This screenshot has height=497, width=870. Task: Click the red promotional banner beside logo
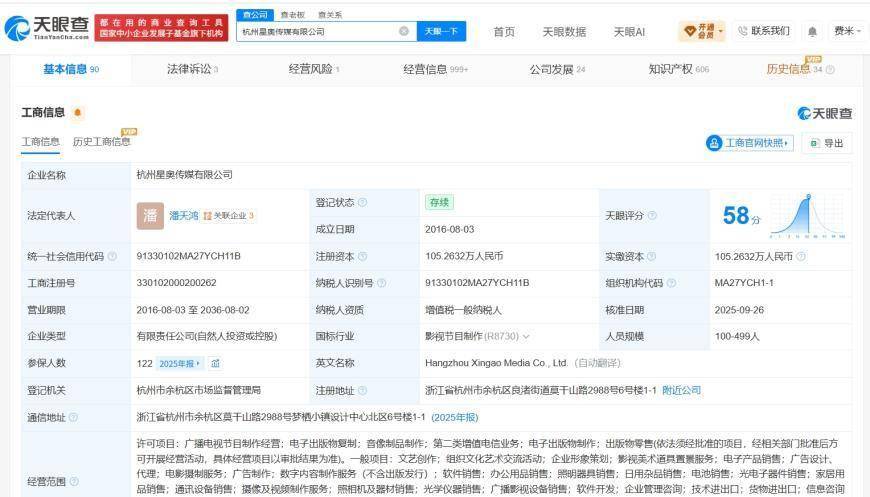point(161,28)
